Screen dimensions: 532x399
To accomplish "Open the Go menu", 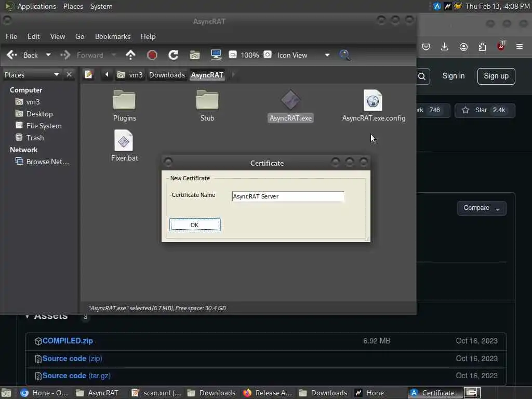I will click(x=79, y=37).
